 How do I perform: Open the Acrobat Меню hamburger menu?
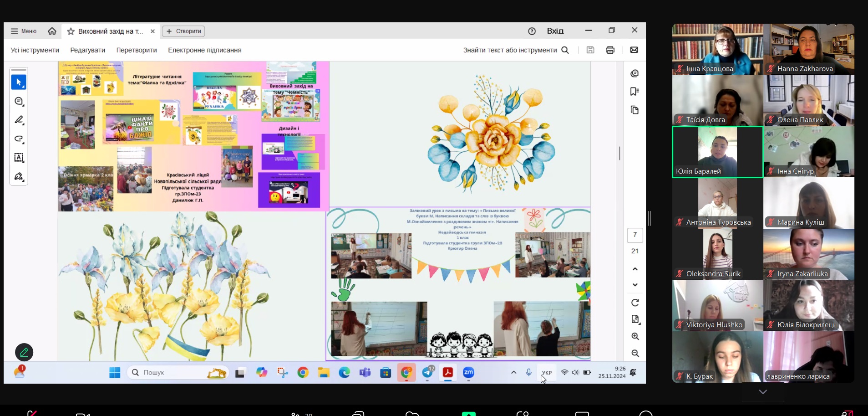pyautogui.click(x=24, y=31)
